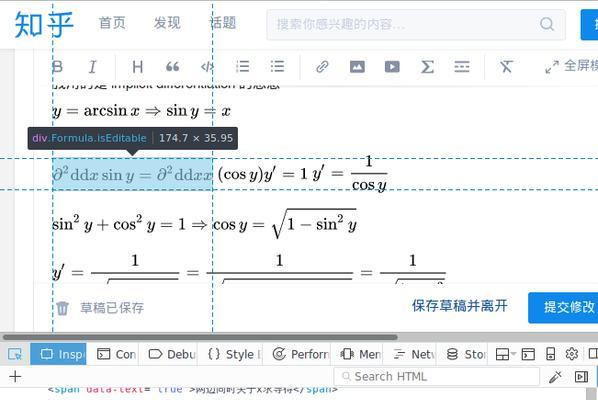Insert a hyperlink

322,67
